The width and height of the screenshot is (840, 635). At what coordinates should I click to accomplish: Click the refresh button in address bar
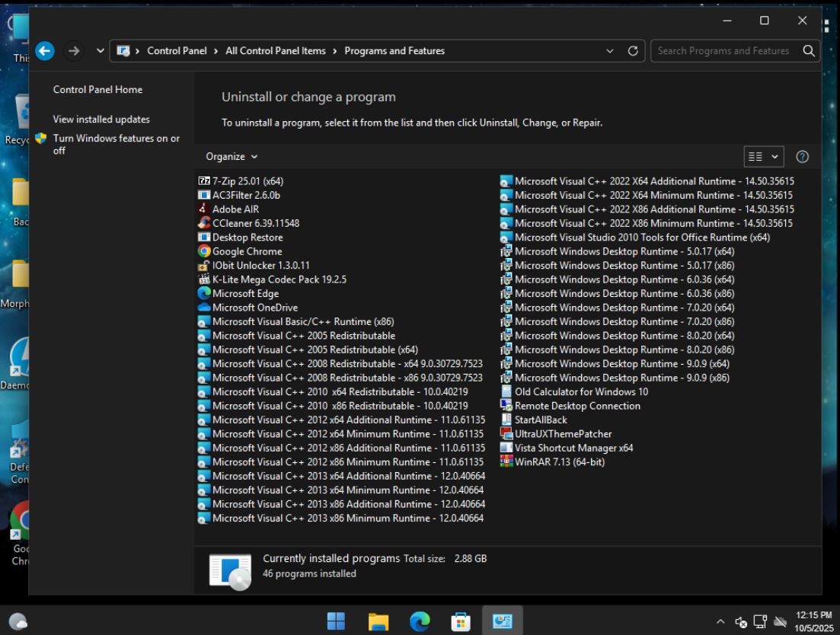(632, 51)
